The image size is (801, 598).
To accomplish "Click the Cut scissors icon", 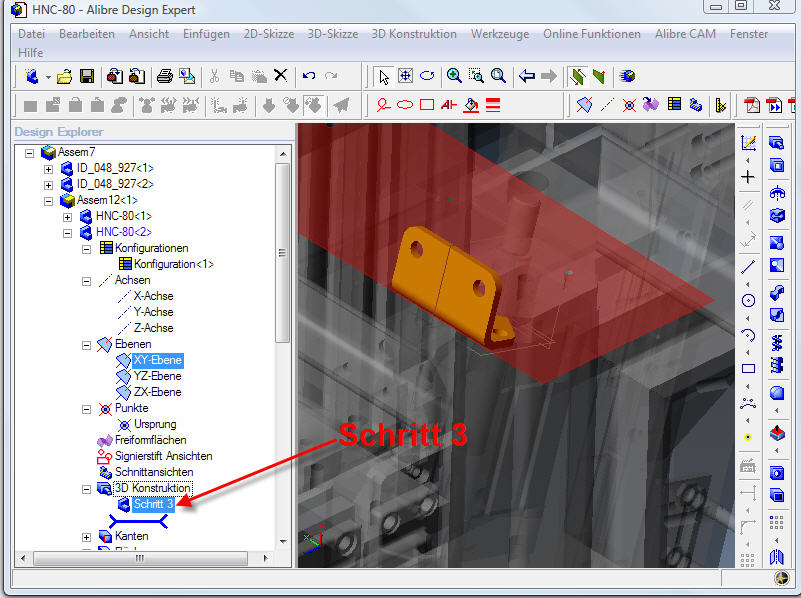I will click(215, 77).
